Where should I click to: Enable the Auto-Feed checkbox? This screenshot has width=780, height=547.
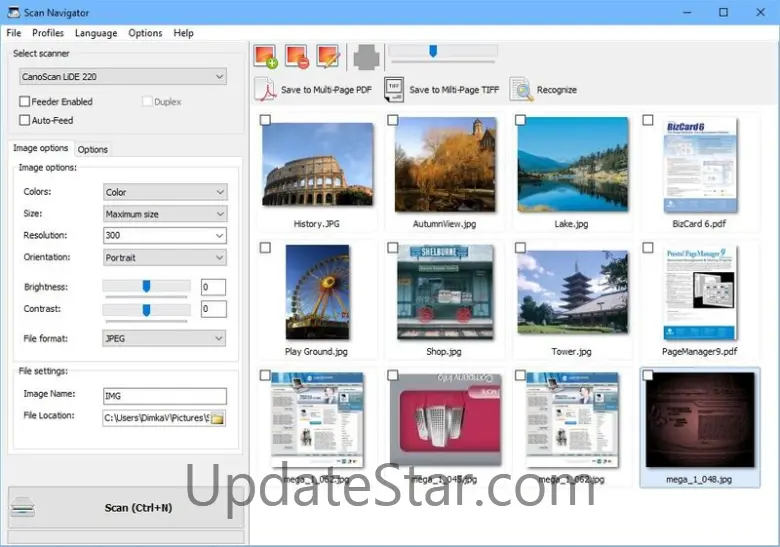(24, 120)
